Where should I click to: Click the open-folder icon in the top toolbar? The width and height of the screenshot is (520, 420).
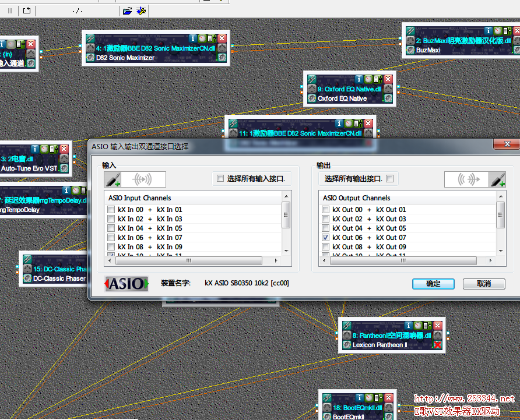(127, 11)
